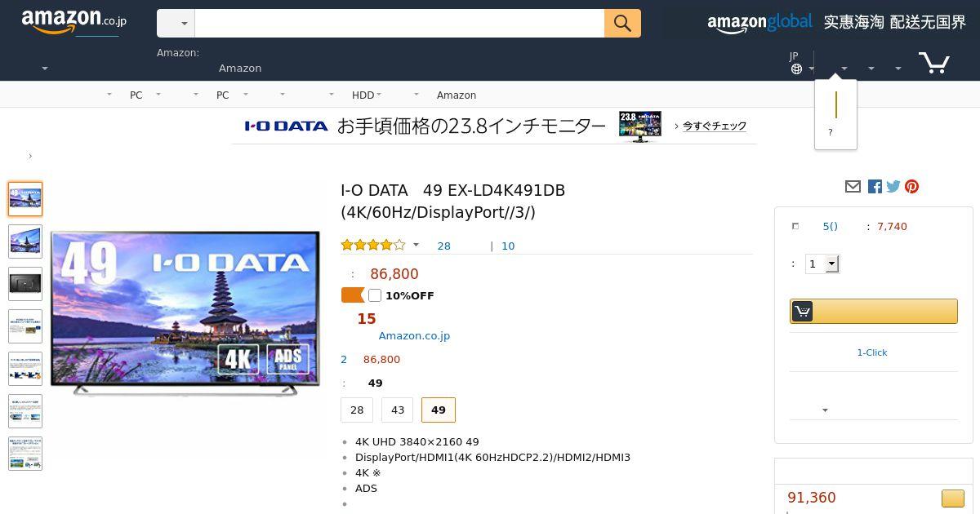The height and width of the screenshot is (514, 980).
Task: Click the 91,360 price text
Action: click(812, 498)
